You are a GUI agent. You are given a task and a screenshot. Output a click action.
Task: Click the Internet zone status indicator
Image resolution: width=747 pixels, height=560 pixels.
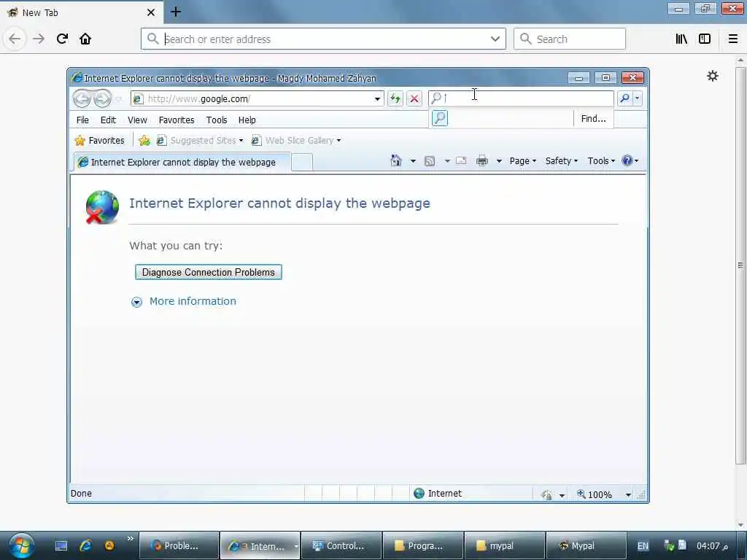click(438, 494)
